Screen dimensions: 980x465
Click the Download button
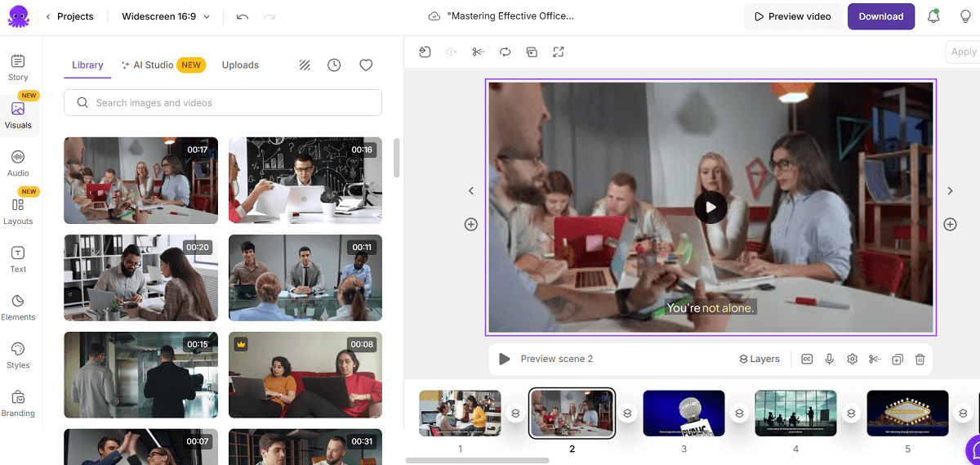point(880,16)
